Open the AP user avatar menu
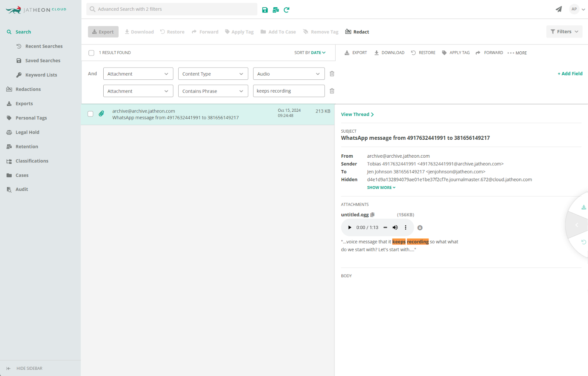This screenshot has width=588, height=376. click(x=577, y=9)
